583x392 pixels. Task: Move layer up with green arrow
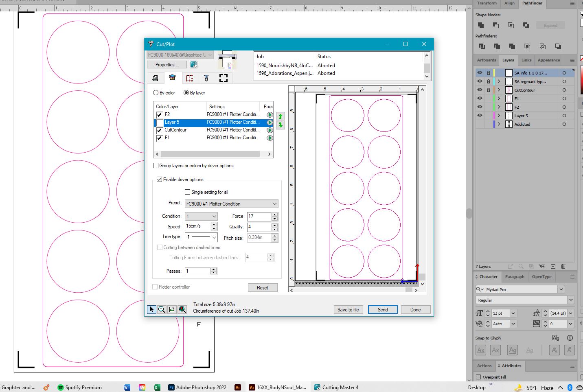click(280, 116)
